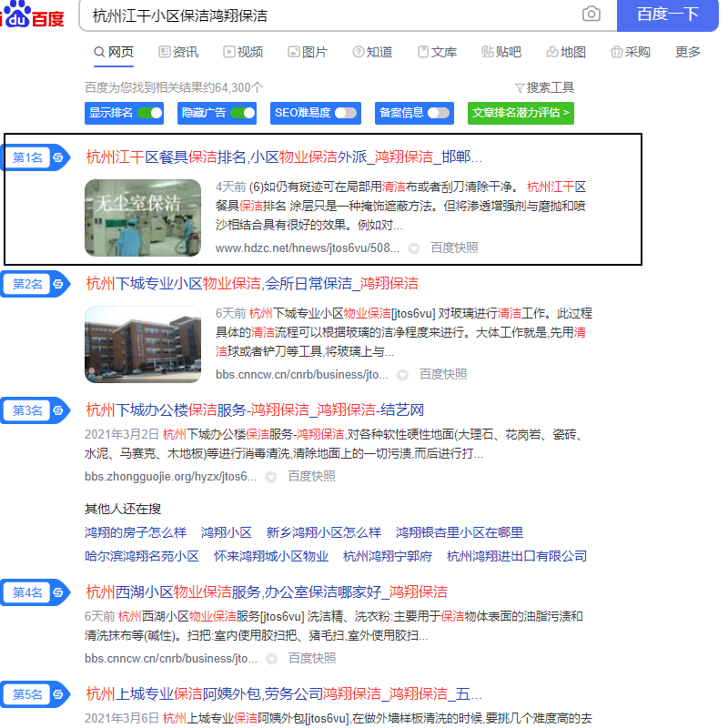Click related search 新乡鸿翔小区怎么样
728x728 pixels.
(x=324, y=532)
